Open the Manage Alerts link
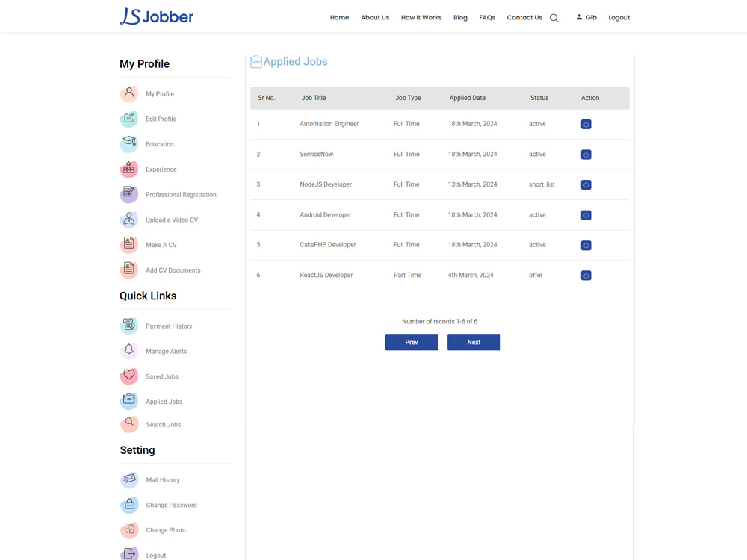 pos(167,352)
